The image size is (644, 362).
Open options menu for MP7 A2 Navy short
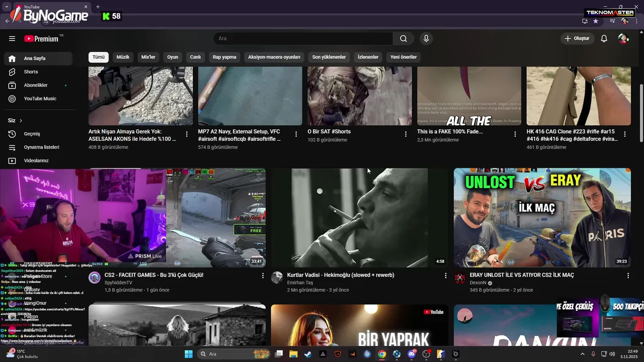pos(296,134)
